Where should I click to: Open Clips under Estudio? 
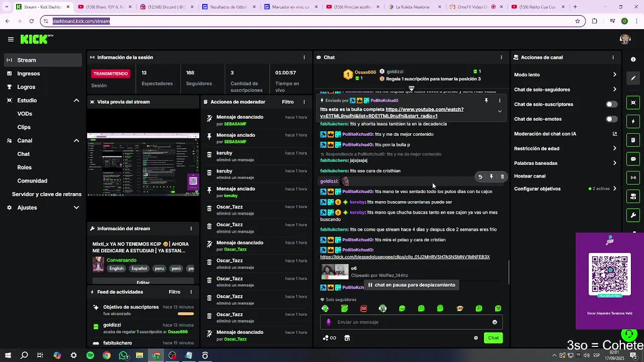24,127
